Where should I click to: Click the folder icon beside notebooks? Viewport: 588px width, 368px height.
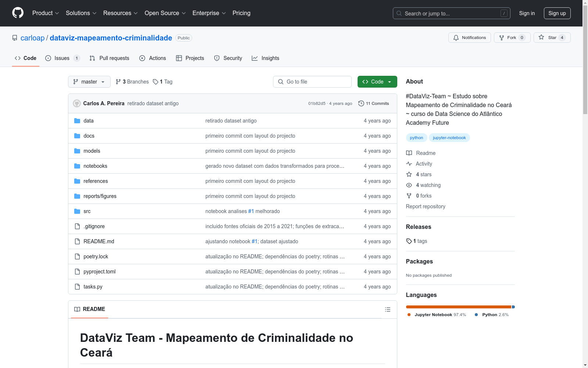pyautogui.click(x=77, y=166)
